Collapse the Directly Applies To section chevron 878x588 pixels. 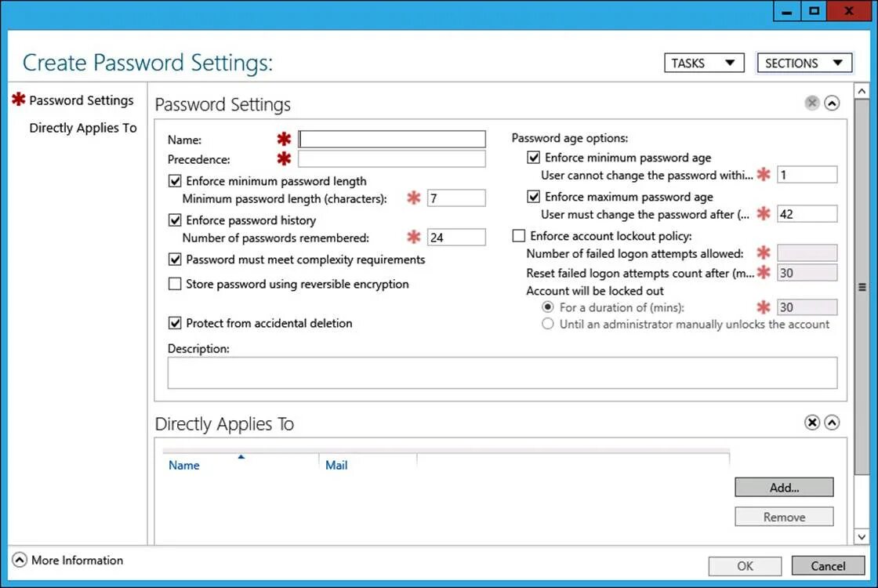coord(832,423)
